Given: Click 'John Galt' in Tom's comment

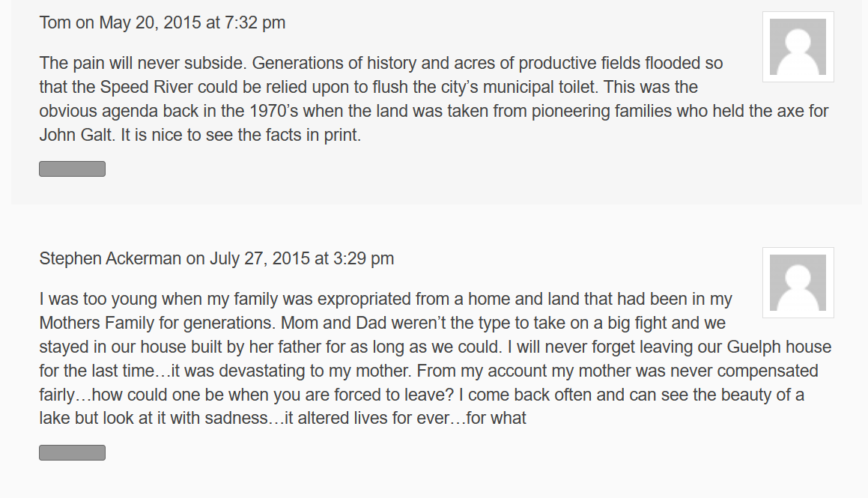Looking at the screenshot, I should tap(72, 136).
